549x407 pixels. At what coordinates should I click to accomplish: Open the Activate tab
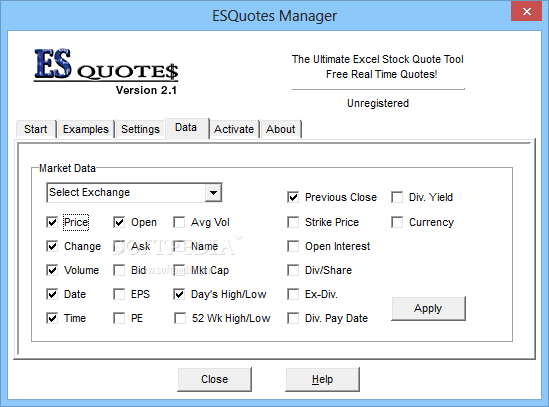[x=234, y=129]
